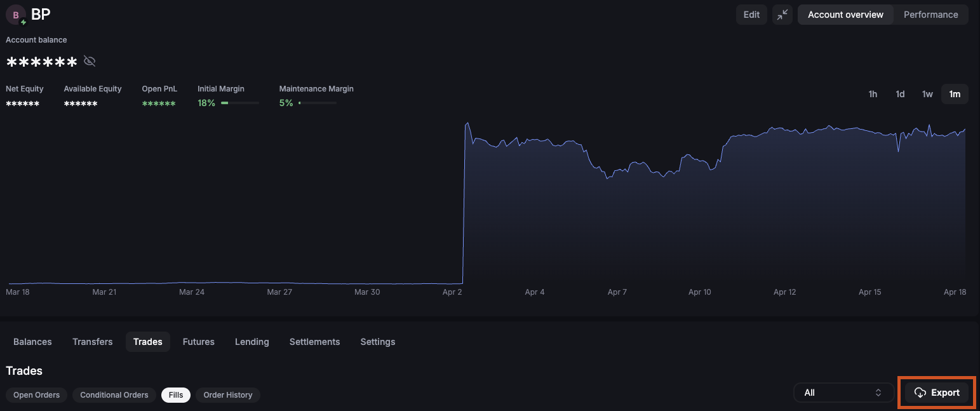Click the Initial Margin progress bar

click(239, 103)
